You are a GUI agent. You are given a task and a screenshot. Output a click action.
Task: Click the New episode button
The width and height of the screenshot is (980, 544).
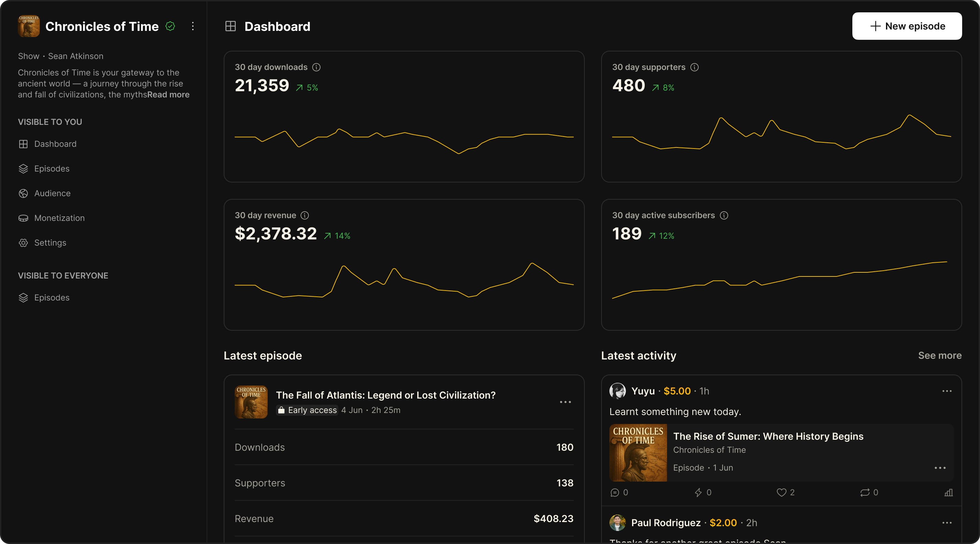[907, 26]
